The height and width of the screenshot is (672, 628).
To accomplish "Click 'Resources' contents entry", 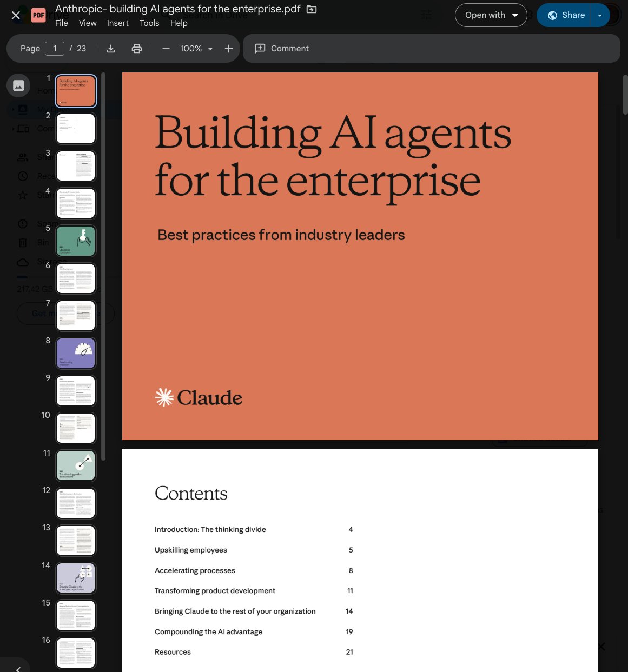I will 173,652.
